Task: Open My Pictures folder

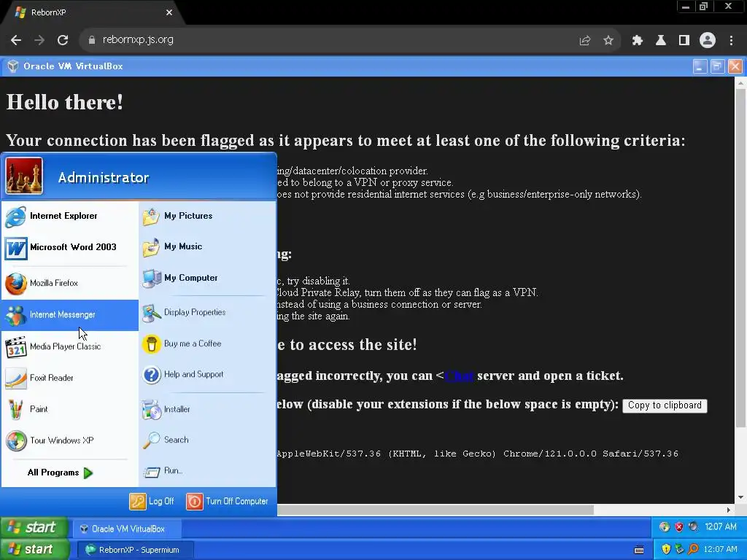Action: (206, 216)
